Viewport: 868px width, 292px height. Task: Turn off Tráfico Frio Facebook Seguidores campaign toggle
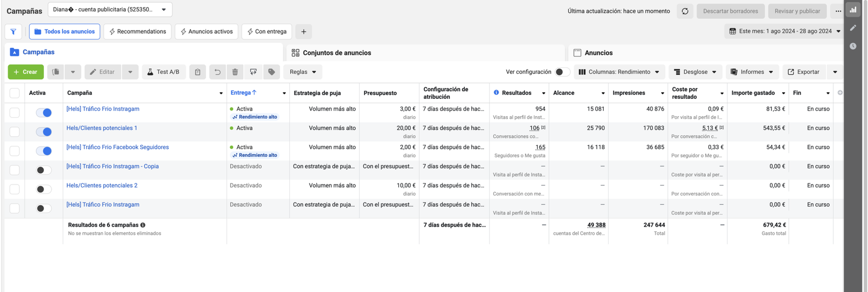(44, 151)
